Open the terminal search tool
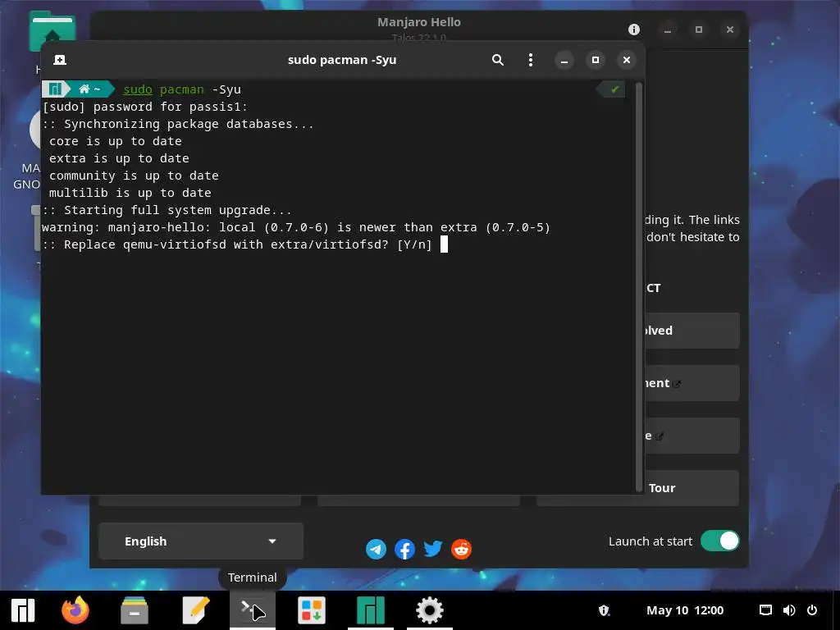Image resolution: width=840 pixels, height=630 pixels. pyautogui.click(x=498, y=60)
